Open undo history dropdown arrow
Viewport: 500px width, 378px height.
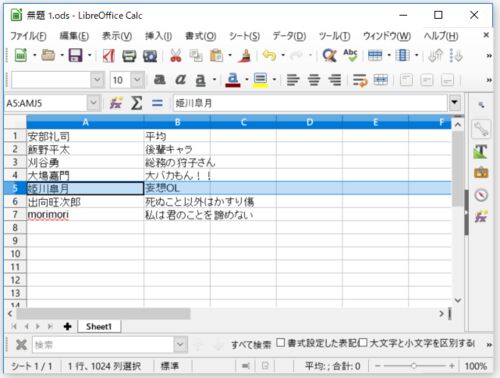[283, 55]
